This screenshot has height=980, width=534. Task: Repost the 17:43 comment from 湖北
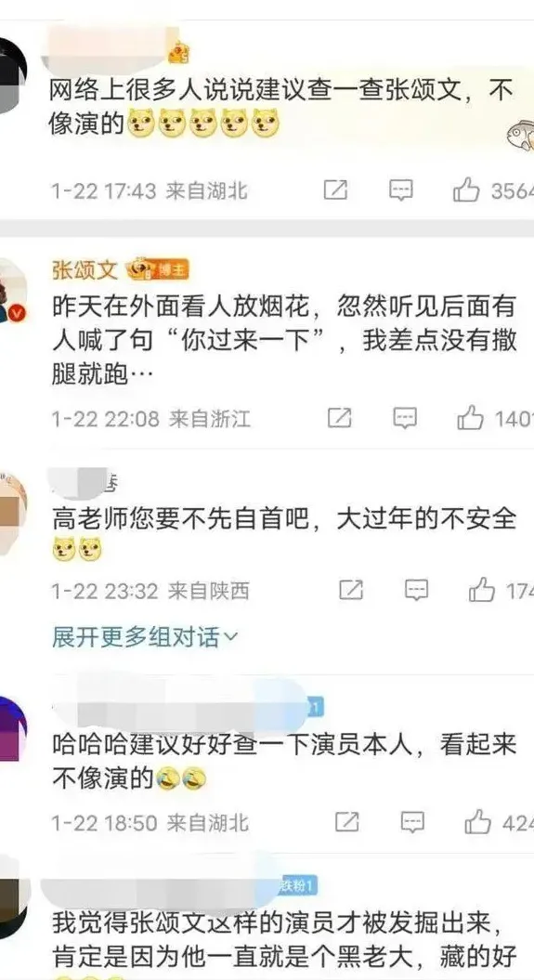click(x=335, y=190)
